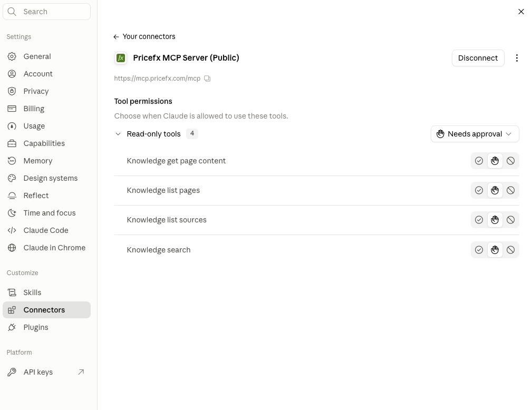Disconnect the Pricefx MCP Server
This screenshot has width=532, height=410.
[478, 58]
